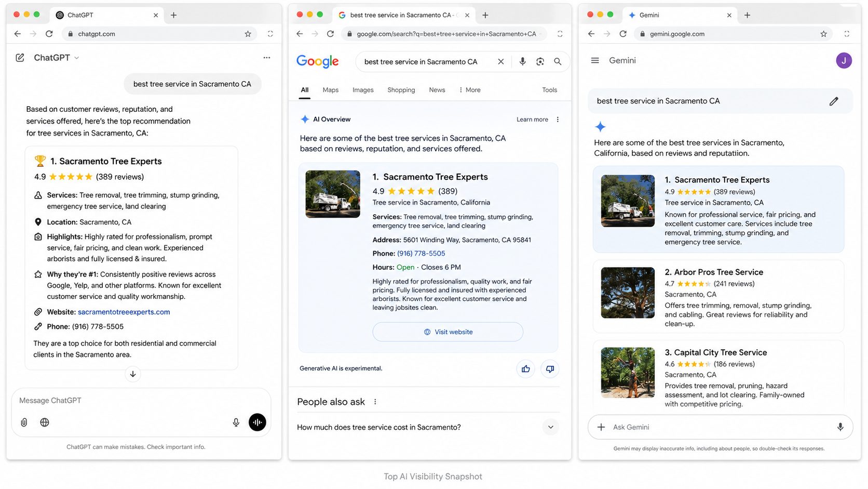Open the sacramentotreeexperts.com website link
Viewport: 868px width, 489px height.
[124, 312]
